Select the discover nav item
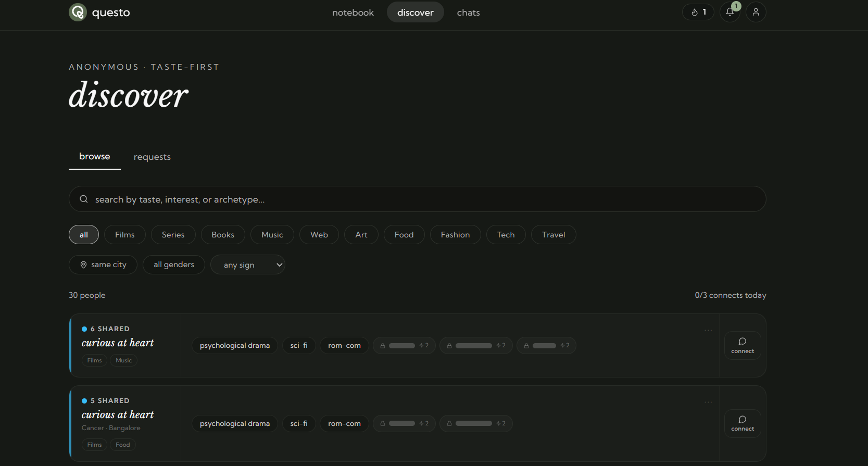 coord(416,12)
